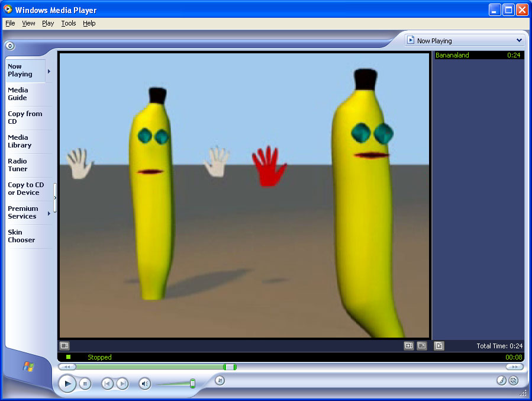The image size is (532, 401).
Task: Toggle the playlist pane display button
Action: pos(439,346)
